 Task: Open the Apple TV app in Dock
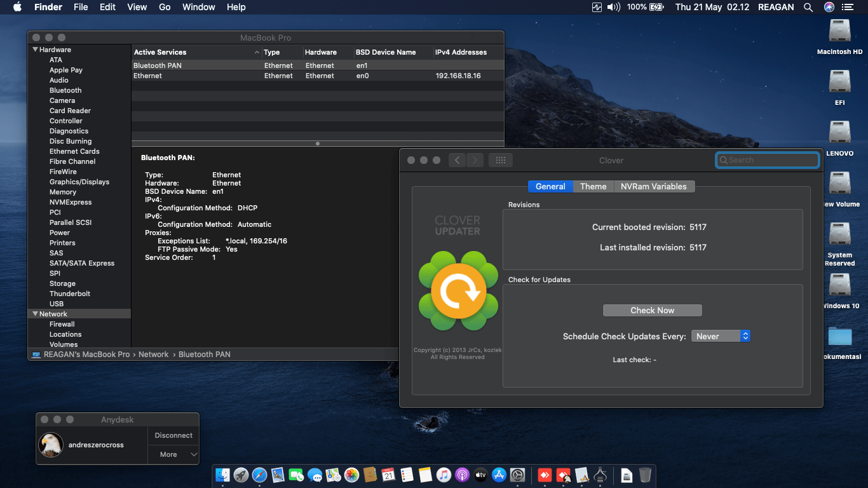pos(480,475)
